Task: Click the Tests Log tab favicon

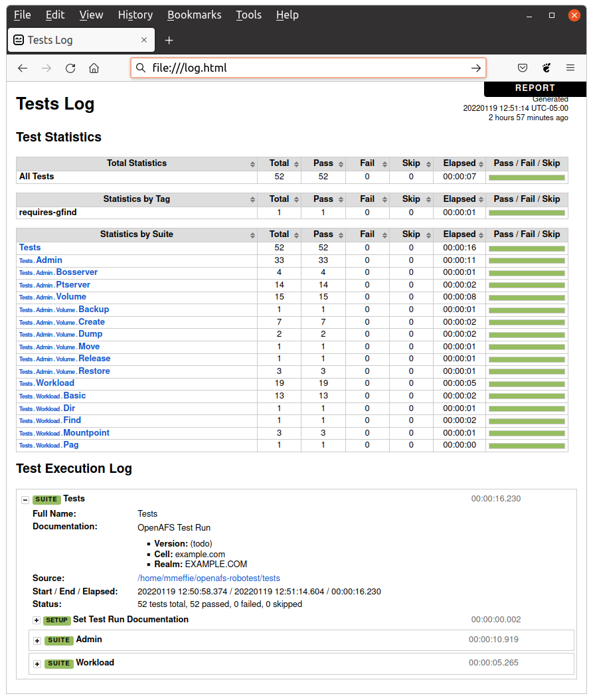Action: (x=19, y=40)
